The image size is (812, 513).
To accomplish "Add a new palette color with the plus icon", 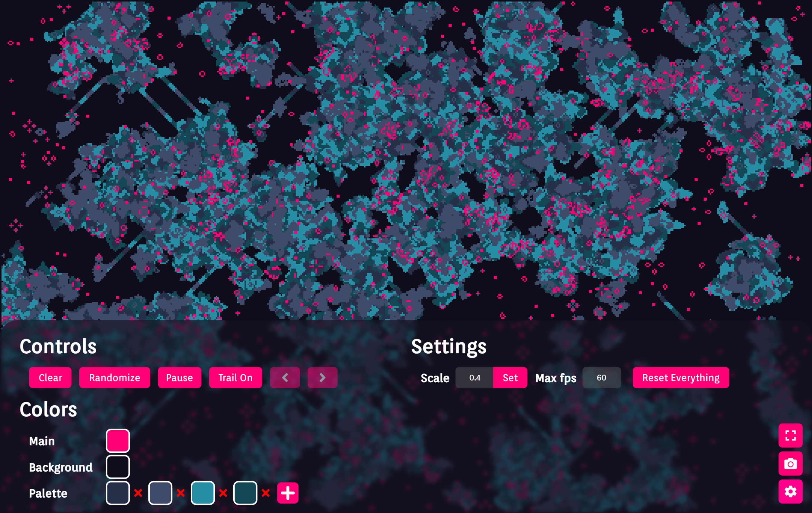I will 287,492.
